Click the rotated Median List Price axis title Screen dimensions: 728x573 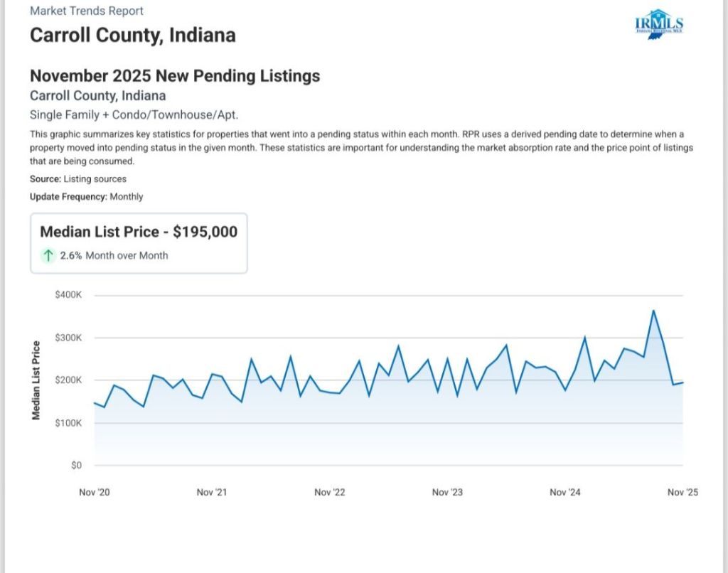click(36, 380)
